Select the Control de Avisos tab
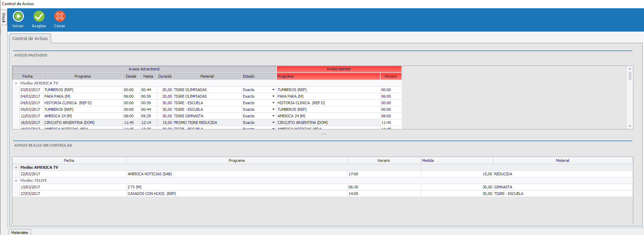 click(x=30, y=38)
